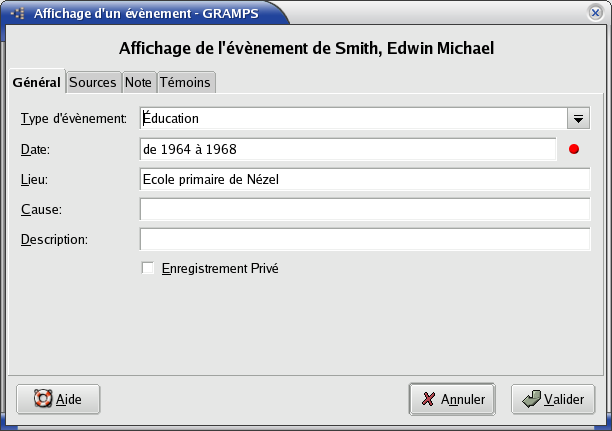Click the empty Description input field
Screen dimensions: 612x431
click(365, 240)
